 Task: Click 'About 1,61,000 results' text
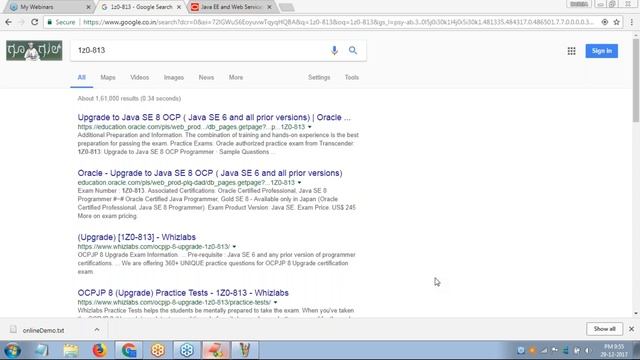click(x=129, y=99)
